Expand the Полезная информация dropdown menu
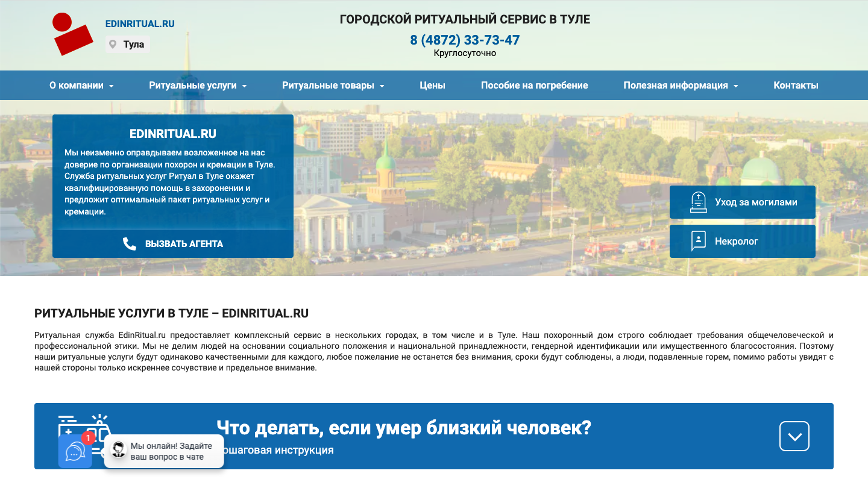This screenshot has width=868, height=494. click(681, 86)
